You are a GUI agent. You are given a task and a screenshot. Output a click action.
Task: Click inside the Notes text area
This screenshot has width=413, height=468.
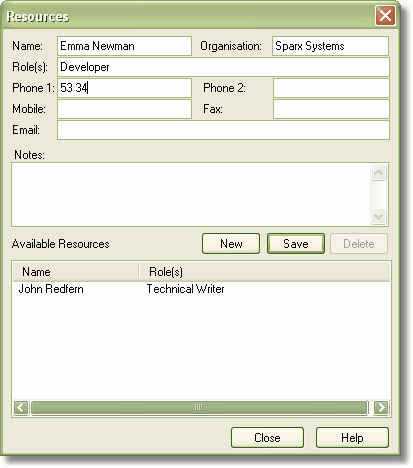click(x=191, y=195)
